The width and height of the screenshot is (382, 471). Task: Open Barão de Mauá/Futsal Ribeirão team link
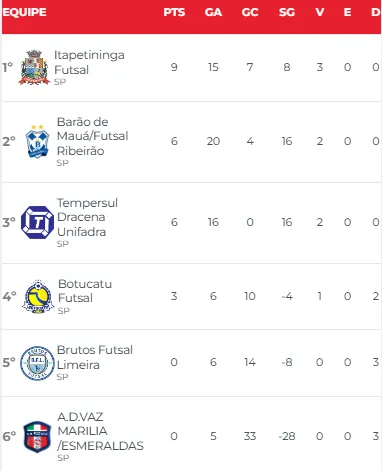(x=92, y=136)
